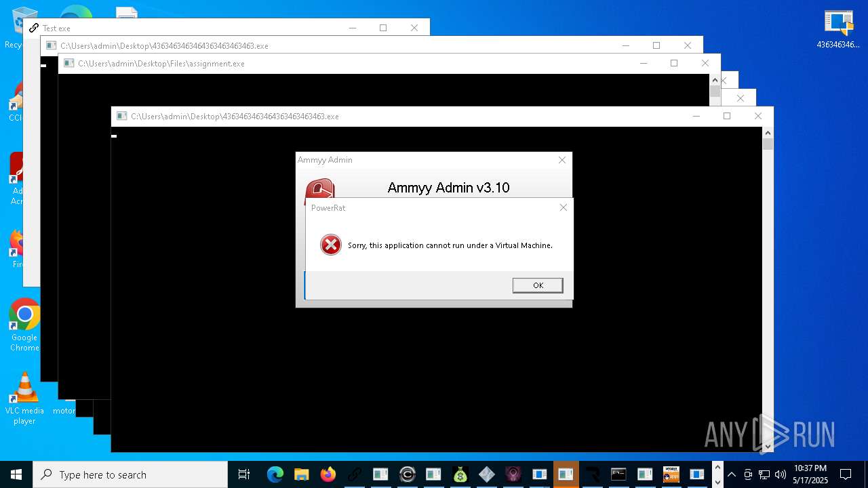
Task: Click the green money bag taskbar icon
Action: point(460,474)
